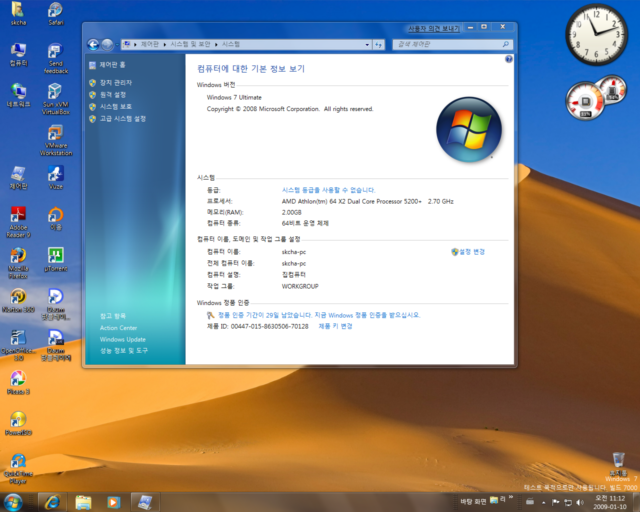This screenshot has width=640, height=512.
Task: Click the analog clock gadget
Action: coord(596,34)
